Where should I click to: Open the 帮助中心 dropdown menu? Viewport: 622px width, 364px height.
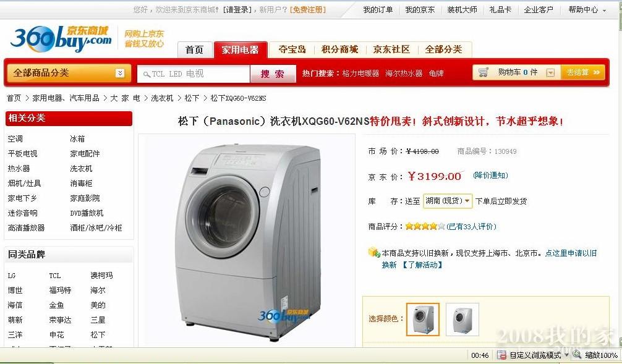point(587,10)
